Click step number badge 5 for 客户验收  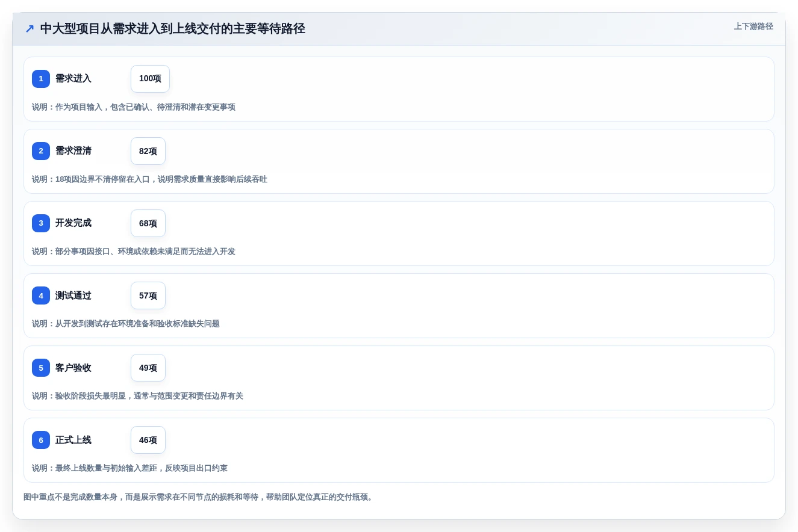pos(41,368)
